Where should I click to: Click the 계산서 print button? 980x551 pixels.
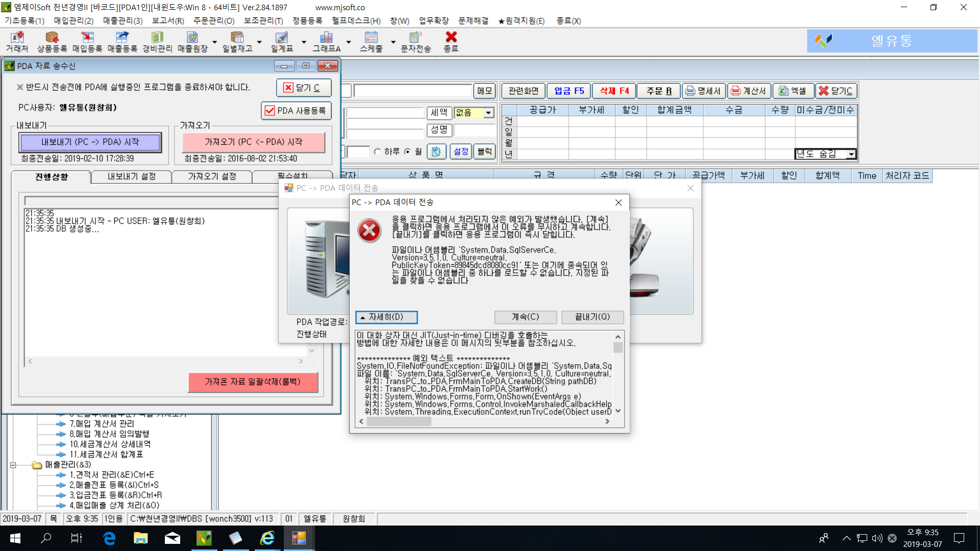[x=749, y=91]
